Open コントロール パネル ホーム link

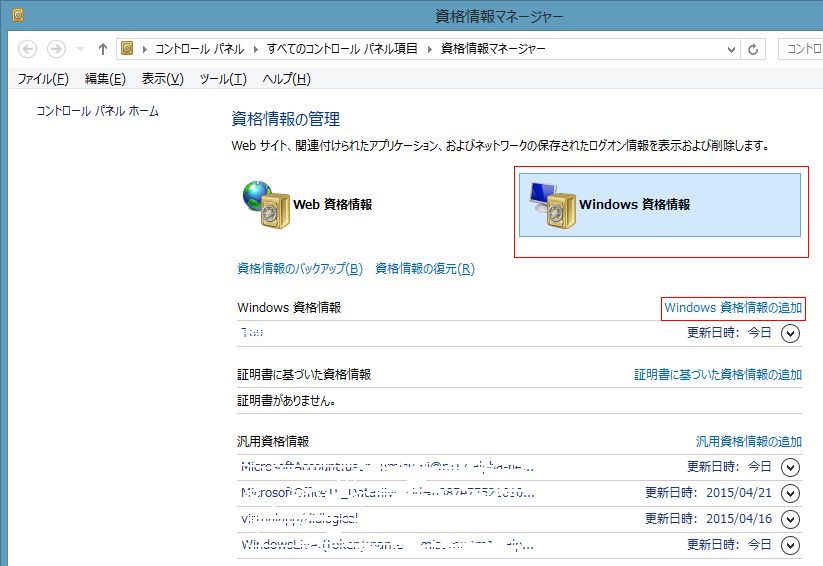[97, 111]
